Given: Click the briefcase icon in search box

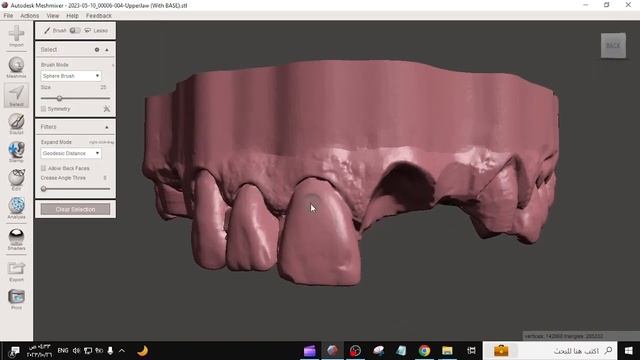Looking at the screenshot, I should click(x=501, y=350).
